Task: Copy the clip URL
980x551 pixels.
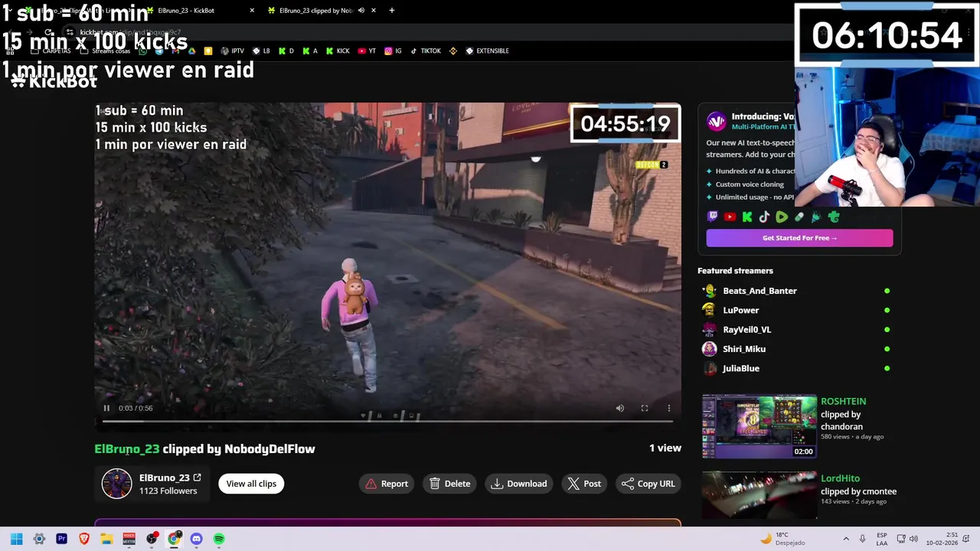Action: tap(648, 484)
